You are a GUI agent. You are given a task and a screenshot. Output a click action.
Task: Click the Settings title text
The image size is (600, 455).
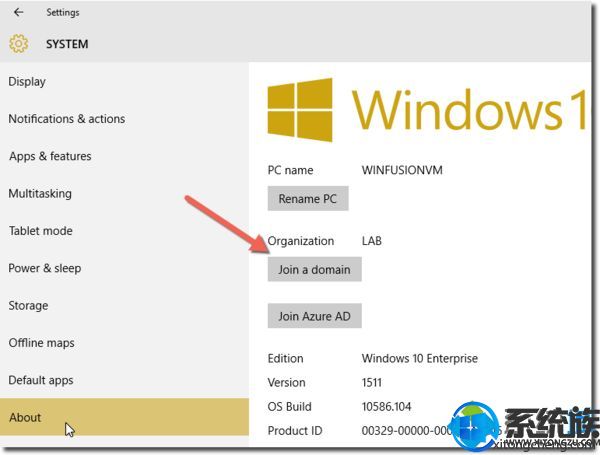(x=63, y=13)
